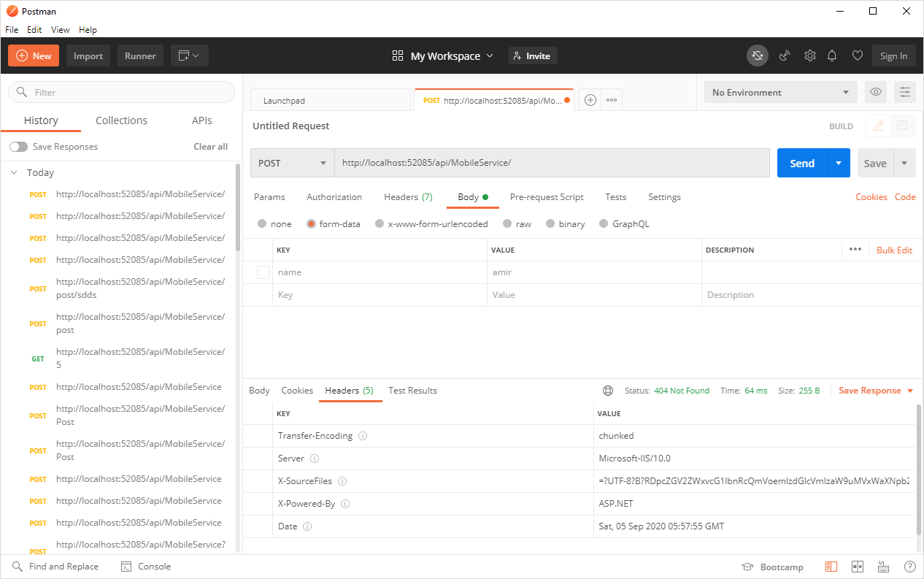Toggle the two-pane layout icon
924x579 pixels.
pyautogui.click(x=858, y=566)
